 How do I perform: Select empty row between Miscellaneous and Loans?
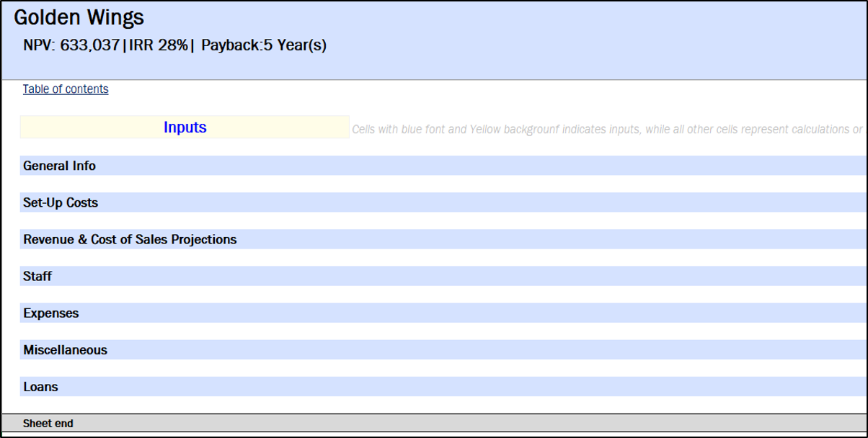433,368
